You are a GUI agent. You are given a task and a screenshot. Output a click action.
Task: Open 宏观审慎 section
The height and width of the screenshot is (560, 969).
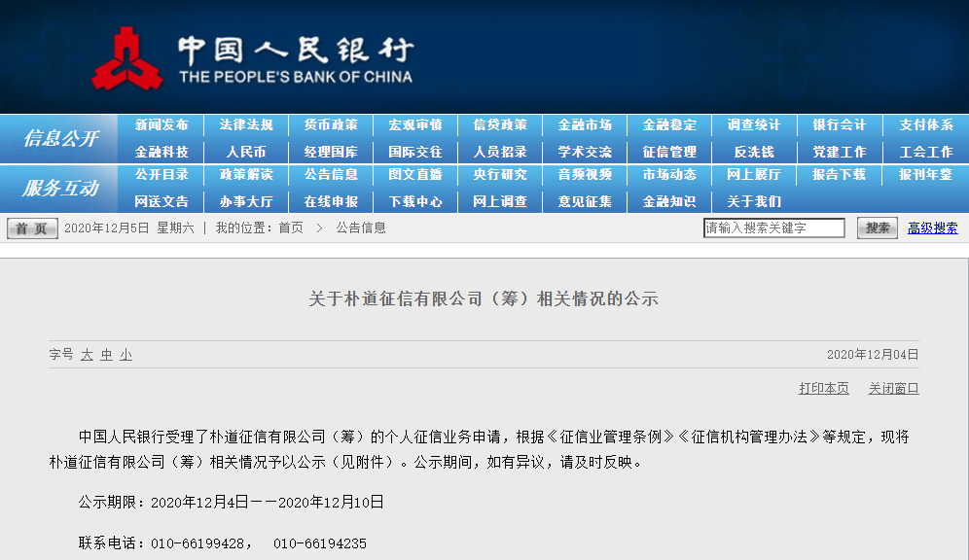(415, 124)
